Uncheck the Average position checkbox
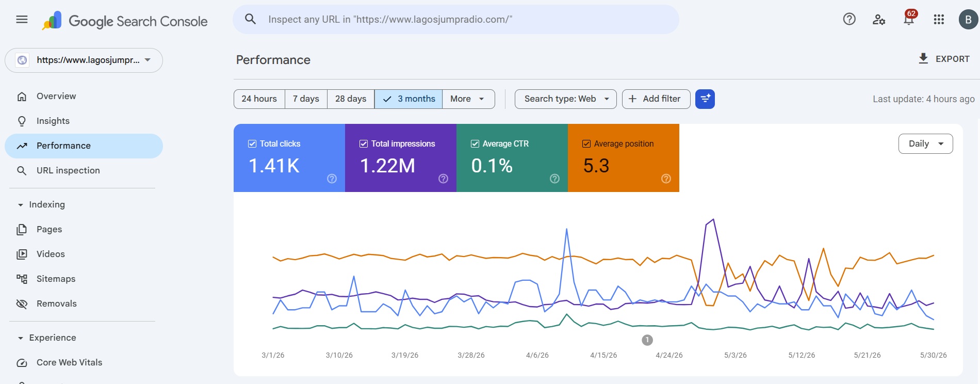 point(586,144)
